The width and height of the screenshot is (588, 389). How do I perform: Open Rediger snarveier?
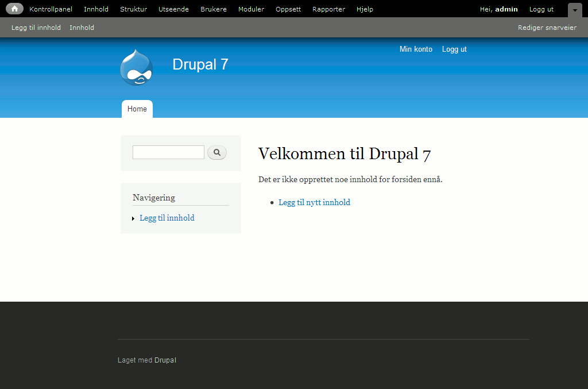click(x=547, y=27)
